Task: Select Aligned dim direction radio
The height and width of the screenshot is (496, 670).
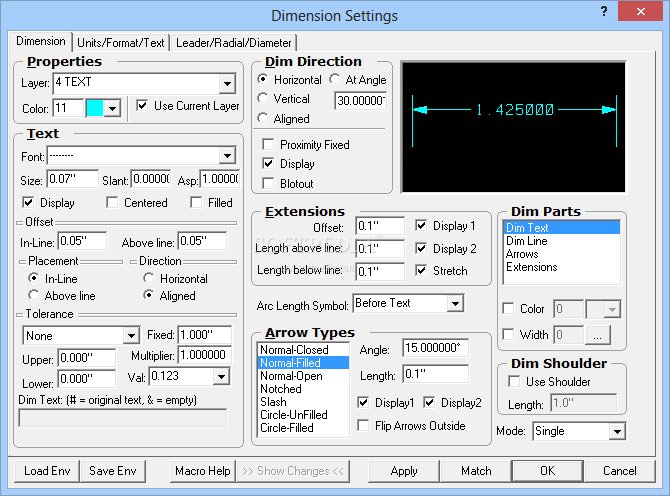Action: (262, 117)
